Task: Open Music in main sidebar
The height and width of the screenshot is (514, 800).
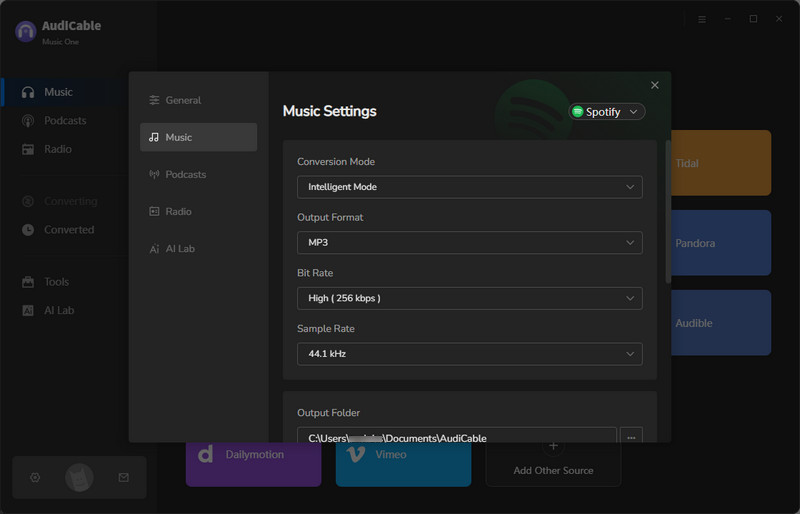Action: (x=63, y=92)
